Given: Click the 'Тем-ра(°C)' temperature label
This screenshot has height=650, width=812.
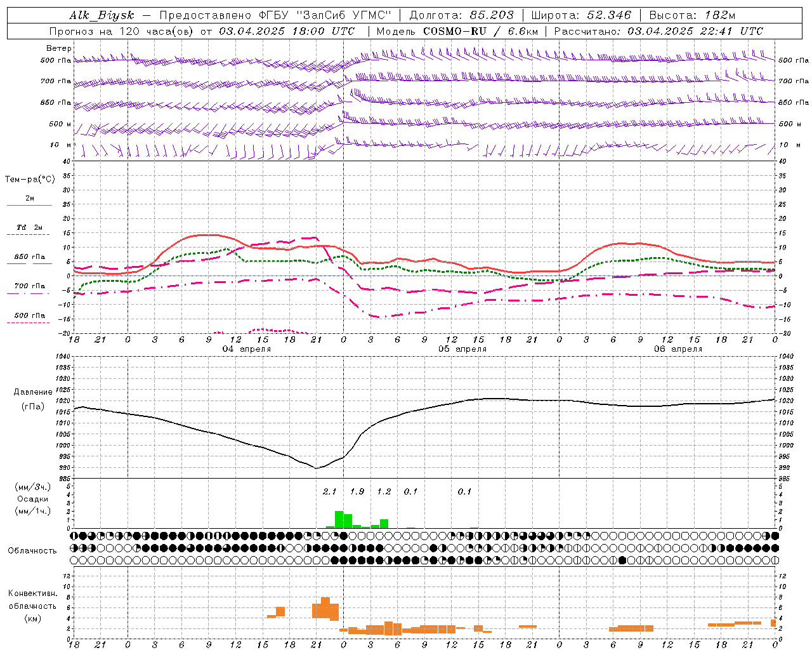Looking at the screenshot, I should [x=30, y=180].
